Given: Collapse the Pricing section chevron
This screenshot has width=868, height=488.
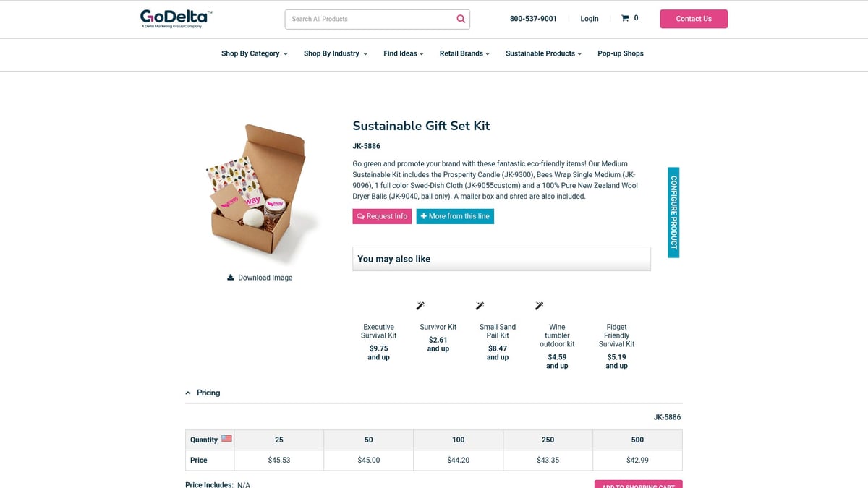Looking at the screenshot, I should coord(188,392).
